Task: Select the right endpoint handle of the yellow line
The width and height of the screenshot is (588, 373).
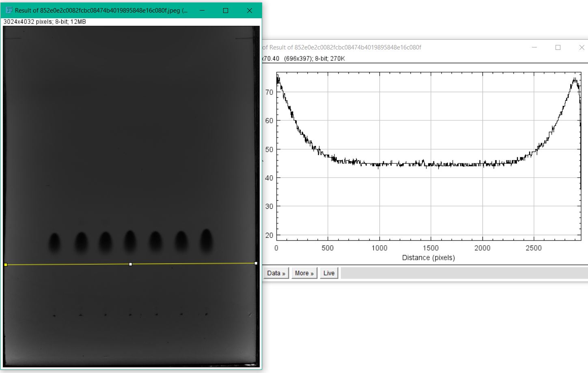Action: (256, 264)
